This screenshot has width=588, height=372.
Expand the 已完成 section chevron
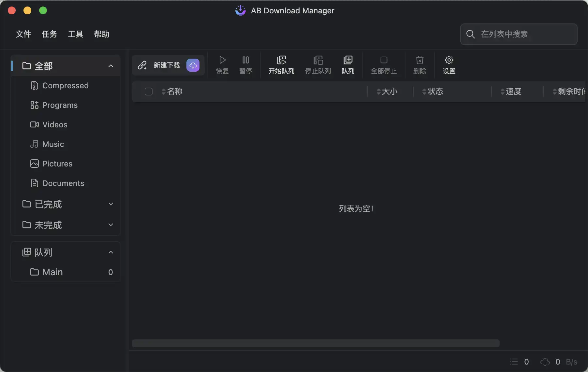point(111,204)
